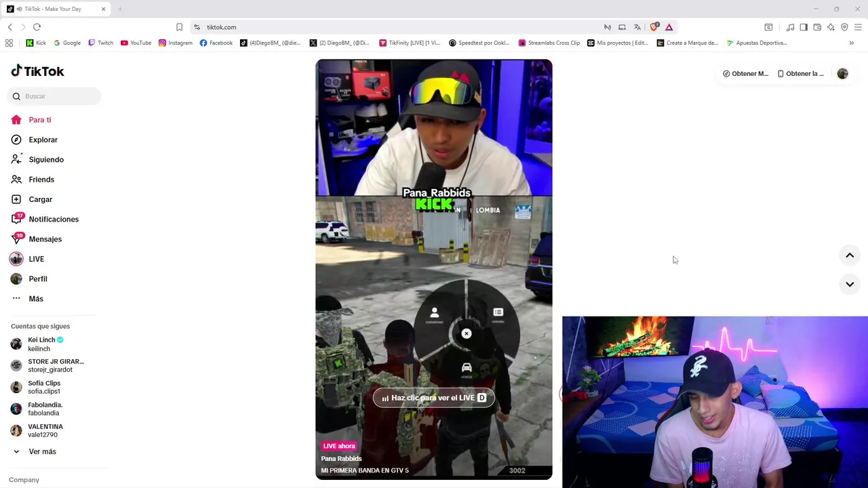Screen dimensions: 868x488
Task: Open STORE JR GIRARDOT account
Action: click(47, 365)
